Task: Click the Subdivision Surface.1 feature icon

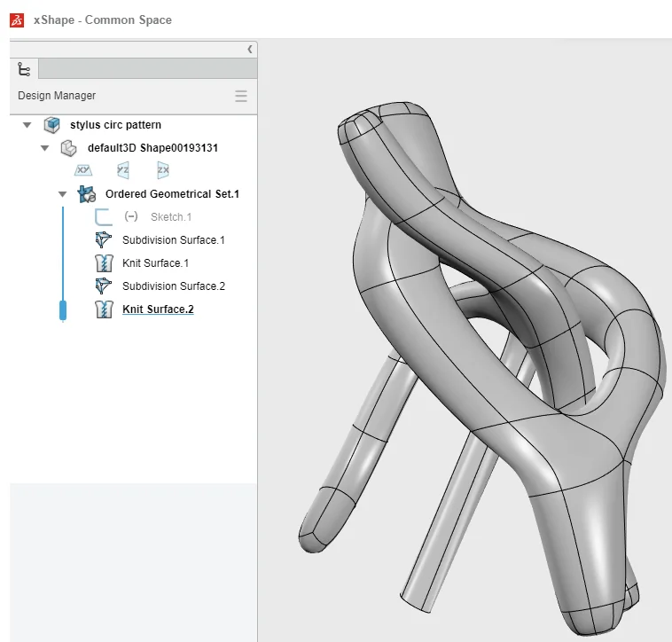Action: 104,240
